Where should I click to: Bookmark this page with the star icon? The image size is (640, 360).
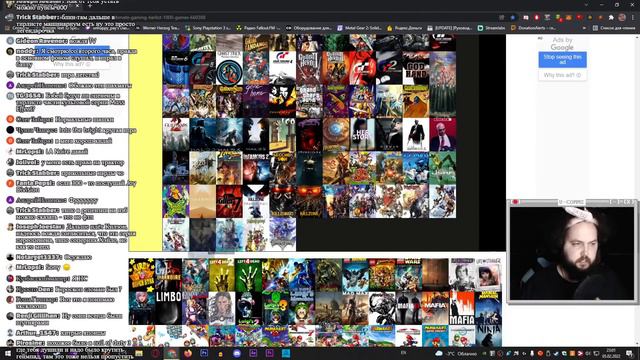513,17
